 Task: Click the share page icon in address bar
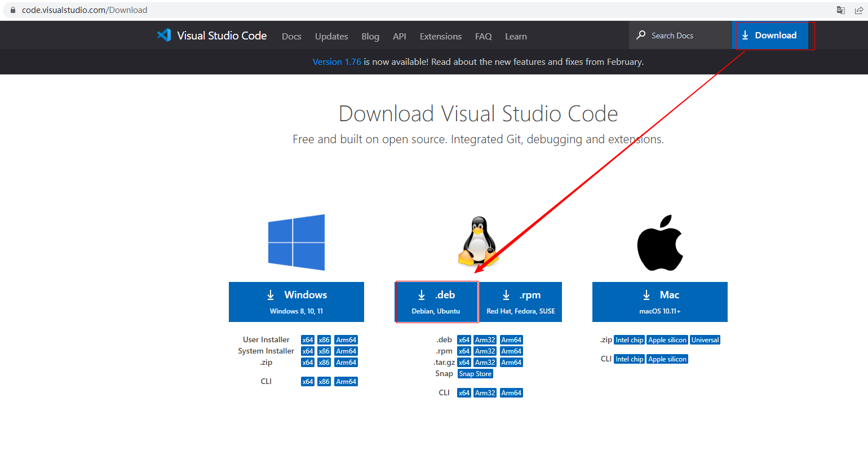[859, 10]
